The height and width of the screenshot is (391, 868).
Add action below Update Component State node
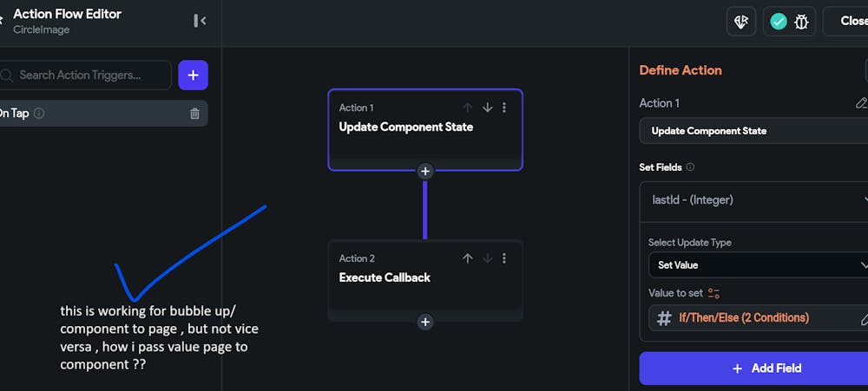(425, 171)
